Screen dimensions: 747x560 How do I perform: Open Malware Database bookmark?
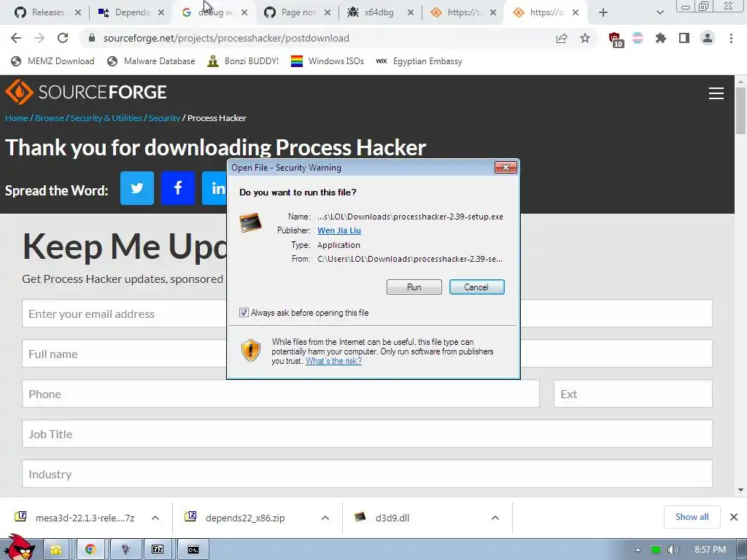pos(152,61)
